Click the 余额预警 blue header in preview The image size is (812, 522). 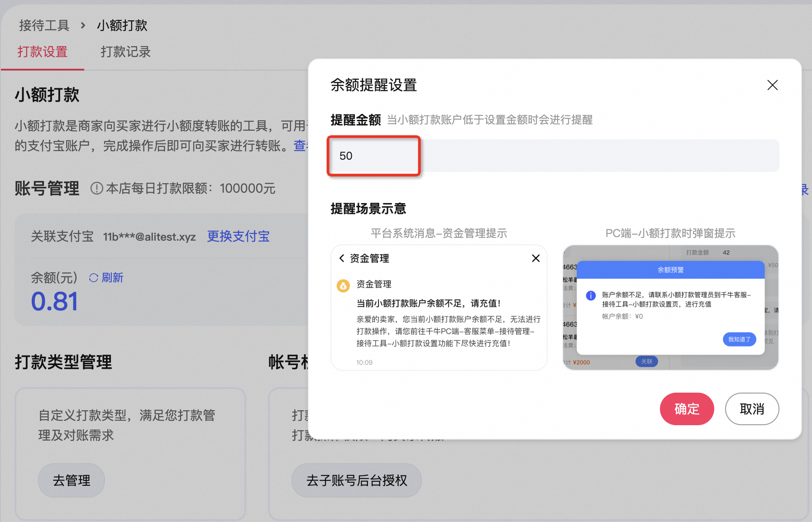[x=671, y=270]
